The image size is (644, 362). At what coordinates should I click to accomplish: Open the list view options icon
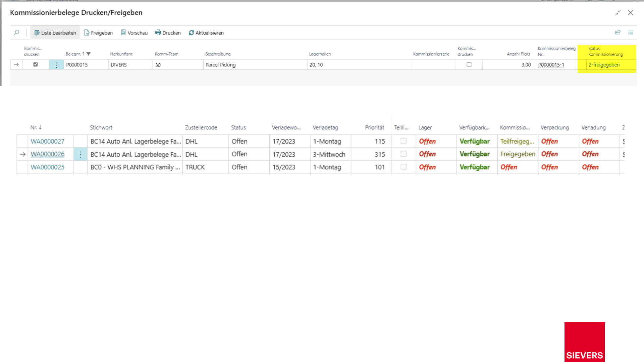[x=631, y=33]
